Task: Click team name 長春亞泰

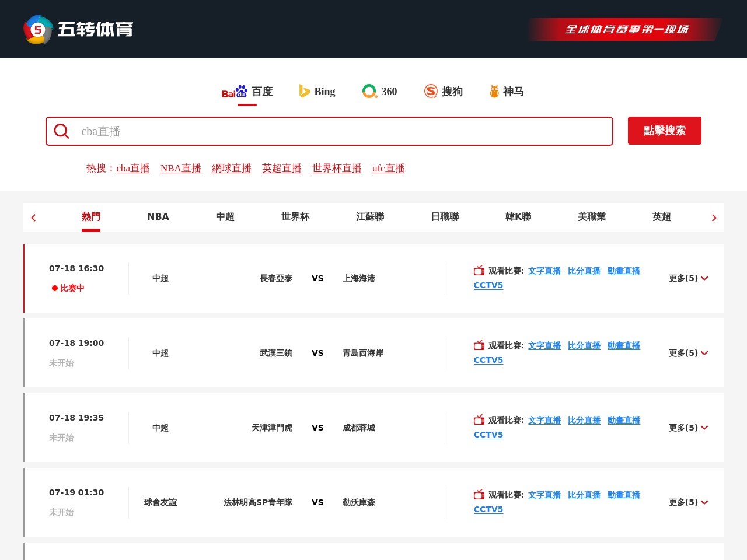Action: (276, 278)
